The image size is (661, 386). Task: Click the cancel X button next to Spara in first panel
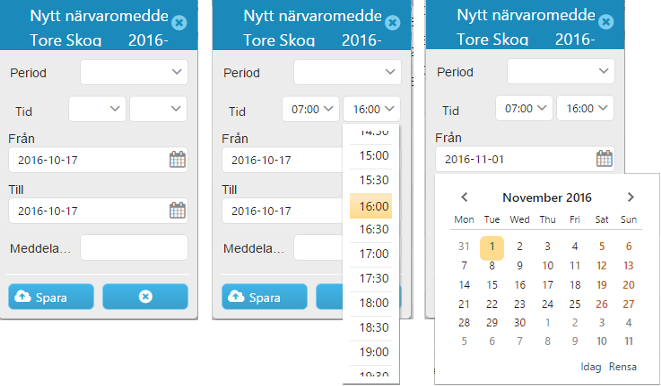tap(145, 297)
